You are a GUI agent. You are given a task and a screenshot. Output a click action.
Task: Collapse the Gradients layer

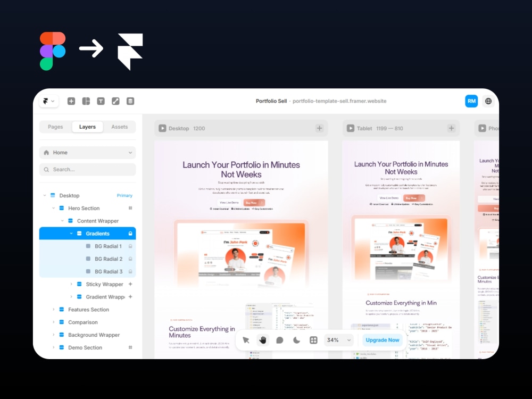(71, 234)
